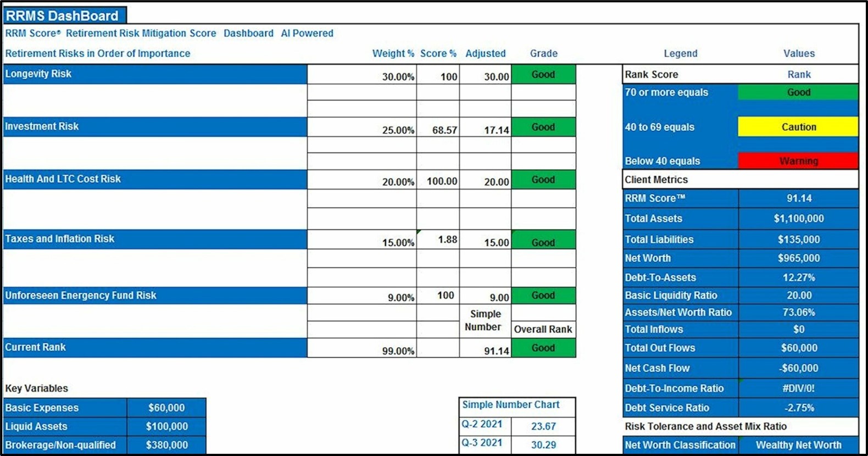Select the Client Metrics section header
Screen dimensions: 868x456
coord(740,180)
